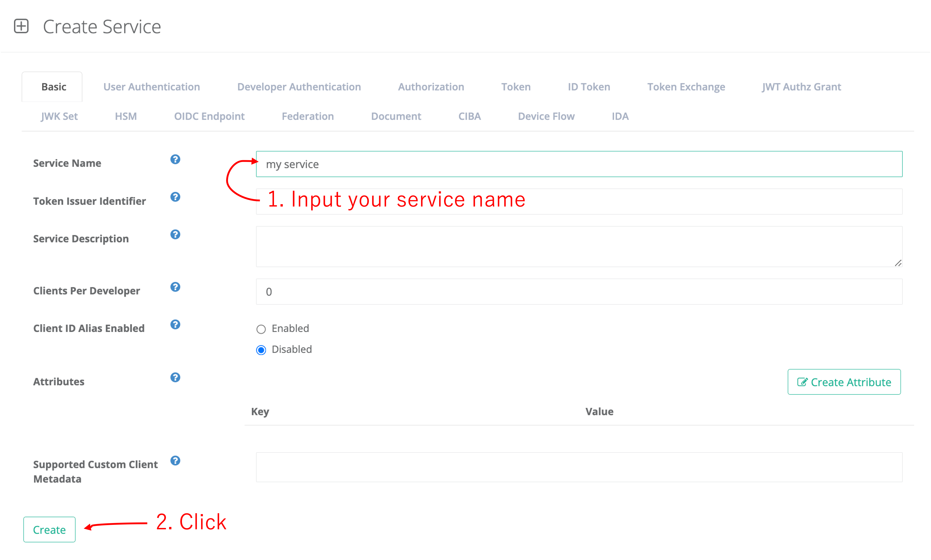
Task: Open the Device Flow tab
Action: click(x=546, y=116)
